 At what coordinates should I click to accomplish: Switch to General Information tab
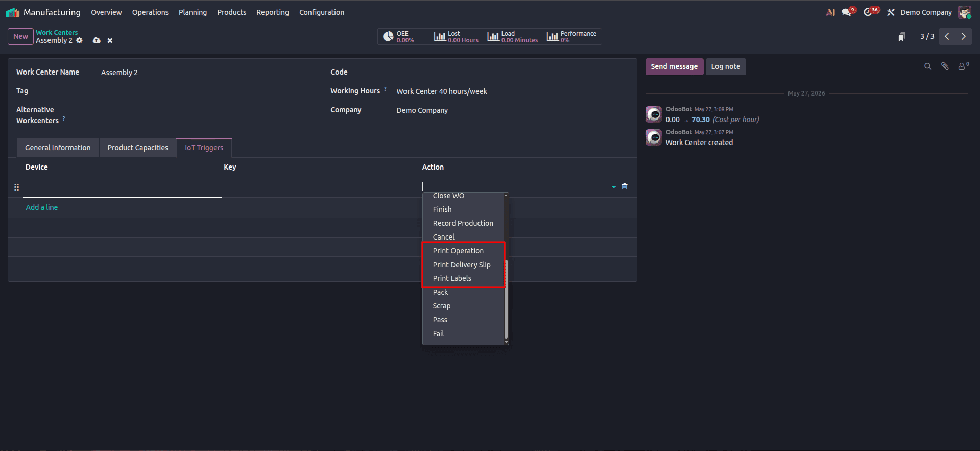tap(58, 148)
